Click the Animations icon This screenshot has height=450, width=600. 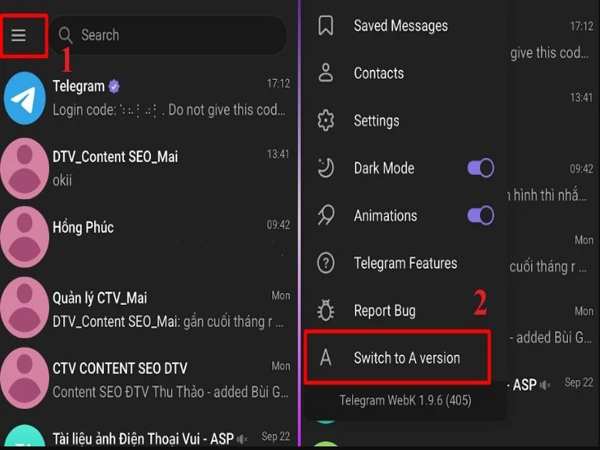click(326, 215)
